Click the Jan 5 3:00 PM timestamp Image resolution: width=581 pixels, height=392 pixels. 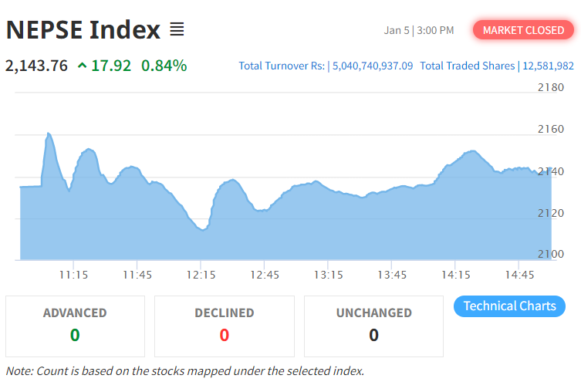pyautogui.click(x=419, y=30)
